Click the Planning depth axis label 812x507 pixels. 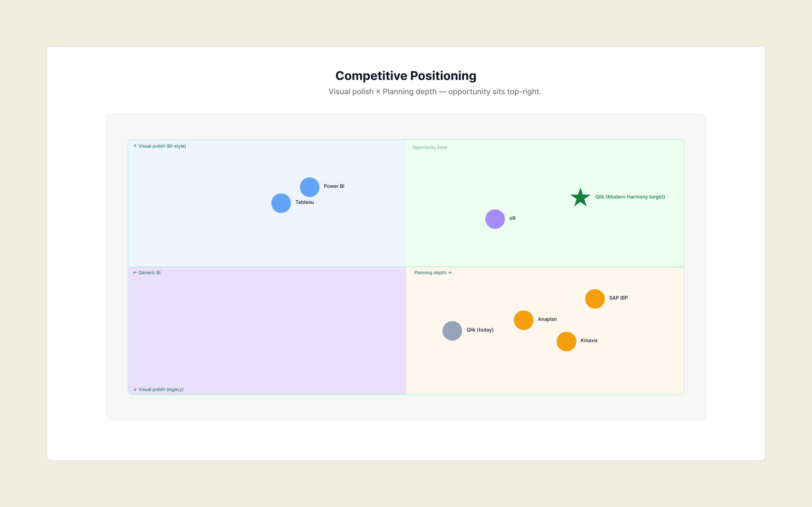click(433, 273)
